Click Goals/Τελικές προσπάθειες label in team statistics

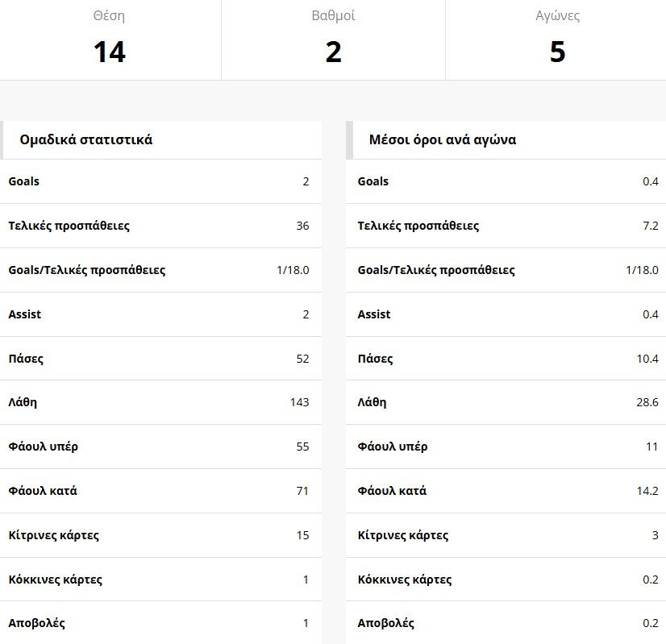click(x=87, y=270)
